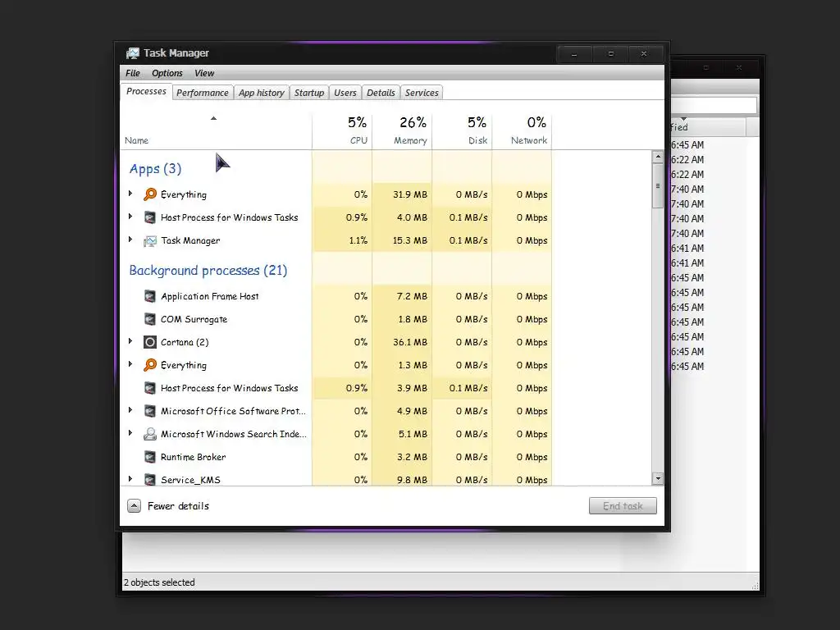
Task: Open the File menu
Action: tap(133, 73)
